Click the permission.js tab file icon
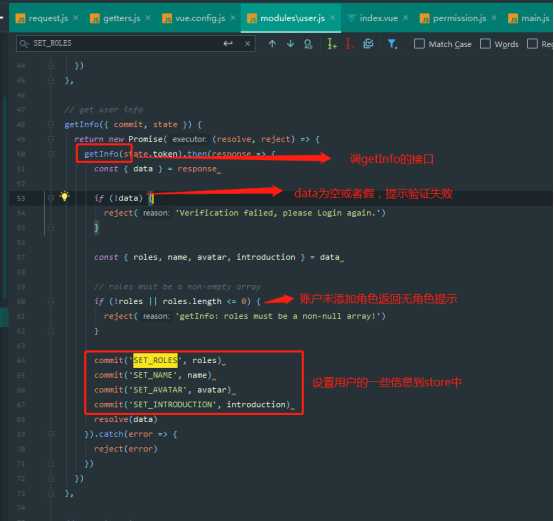 click(x=425, y=18)
